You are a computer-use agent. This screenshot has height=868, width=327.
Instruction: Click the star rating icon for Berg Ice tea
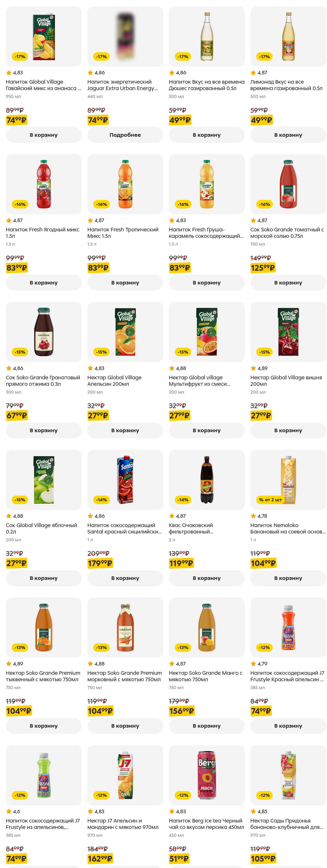172,811
